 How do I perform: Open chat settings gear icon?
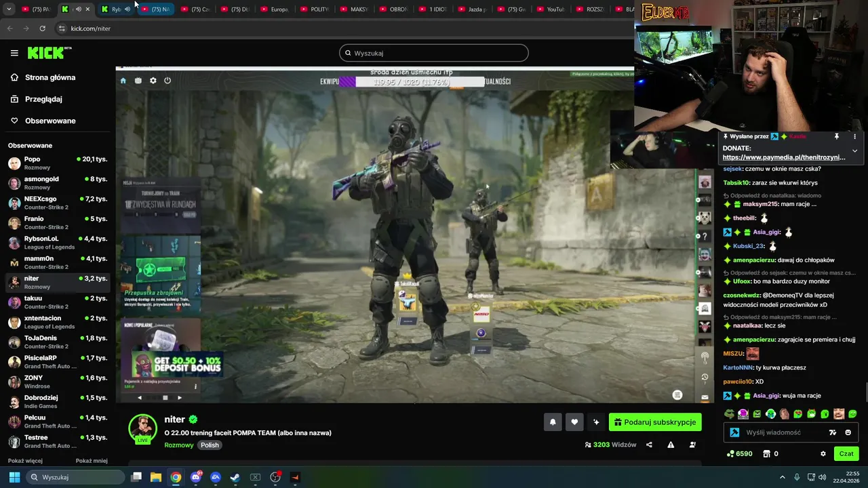pos(823,453)
